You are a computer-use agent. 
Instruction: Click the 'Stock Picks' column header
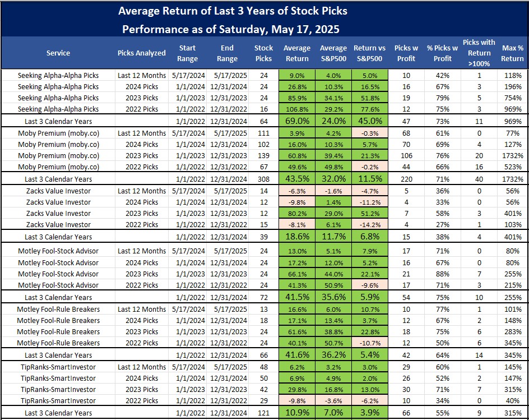tap(263, 53)
